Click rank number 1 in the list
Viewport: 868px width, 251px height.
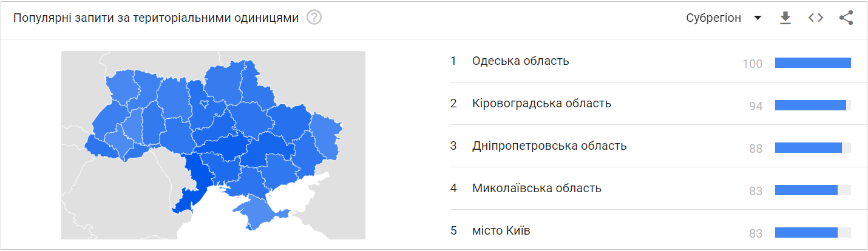tap(453, 61)
